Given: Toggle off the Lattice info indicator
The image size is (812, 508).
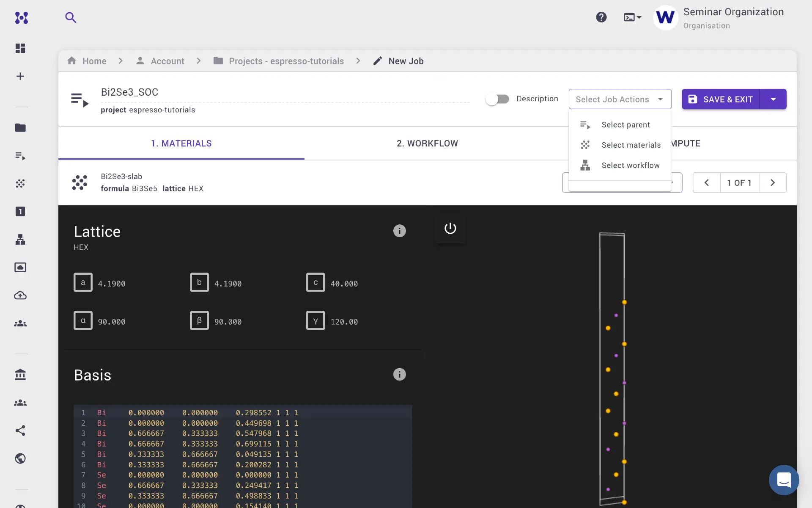Looking at the screenshot, I should click(x=399, y=231).
